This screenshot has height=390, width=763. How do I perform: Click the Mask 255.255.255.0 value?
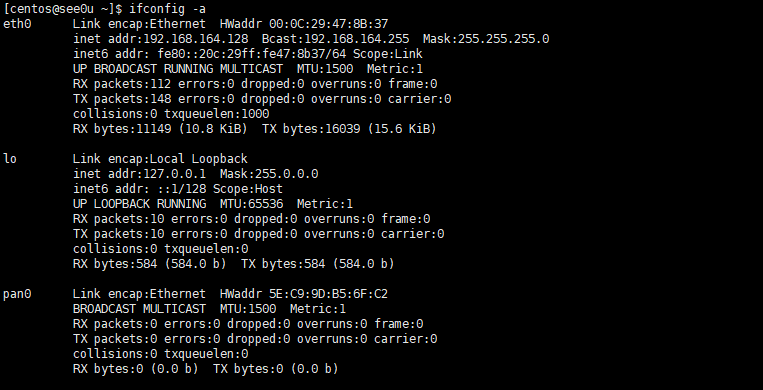[486, 39]
